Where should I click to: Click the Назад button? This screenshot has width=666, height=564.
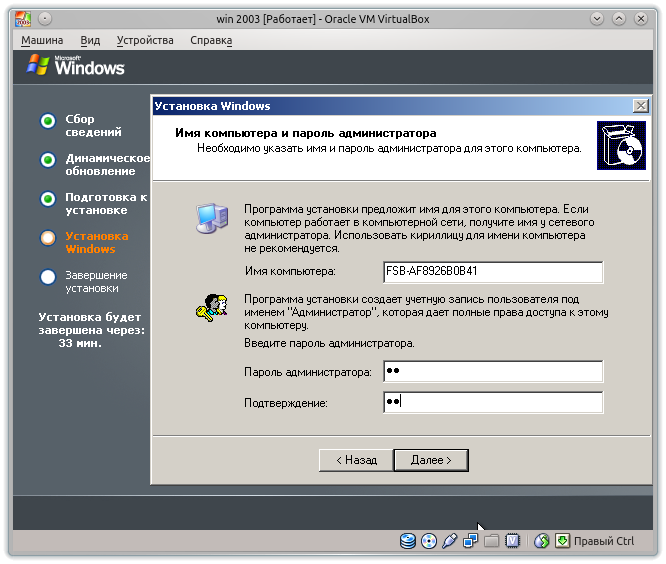(x=356, y=460)
